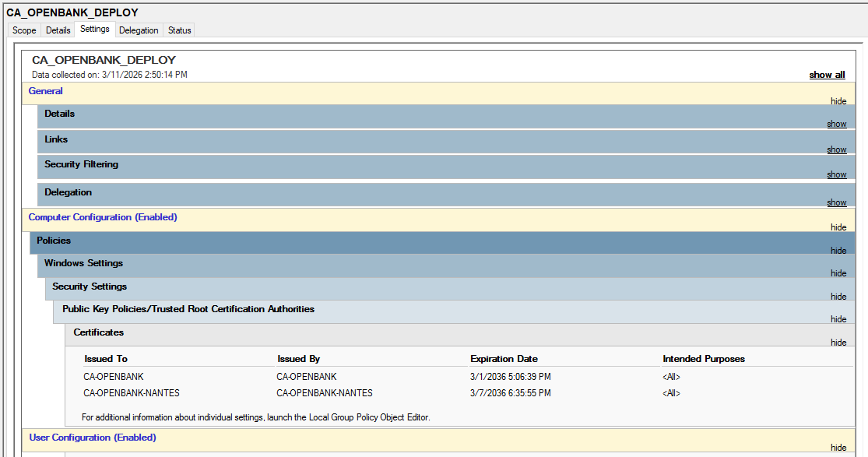Image resolution: width=868 pixels, height=457 pixels.
Task: Show the Details section
Action: coord(836,124)
